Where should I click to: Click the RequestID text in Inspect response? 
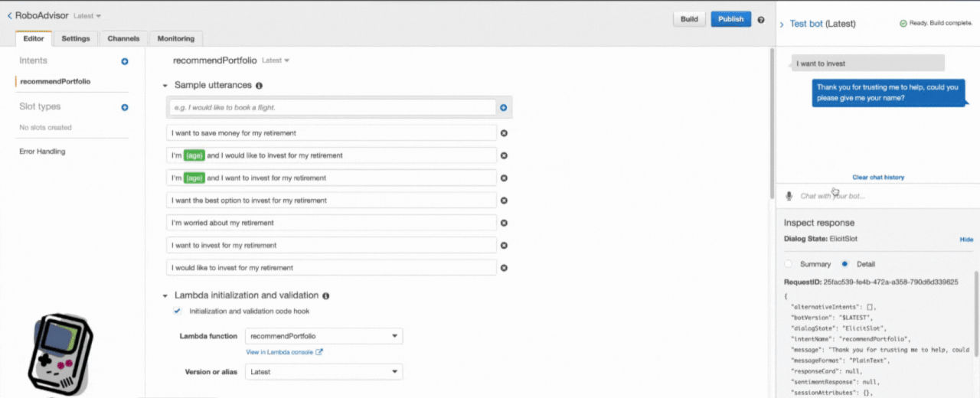871,282
